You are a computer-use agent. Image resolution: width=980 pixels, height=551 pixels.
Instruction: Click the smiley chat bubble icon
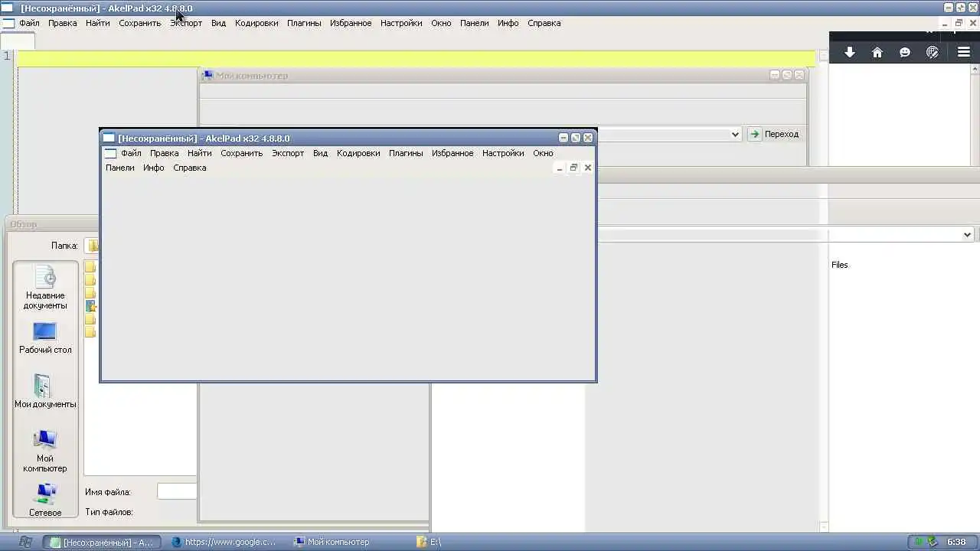905,52
